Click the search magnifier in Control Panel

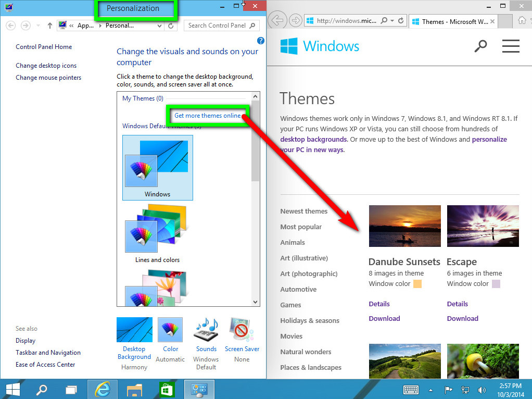(252, 26)
